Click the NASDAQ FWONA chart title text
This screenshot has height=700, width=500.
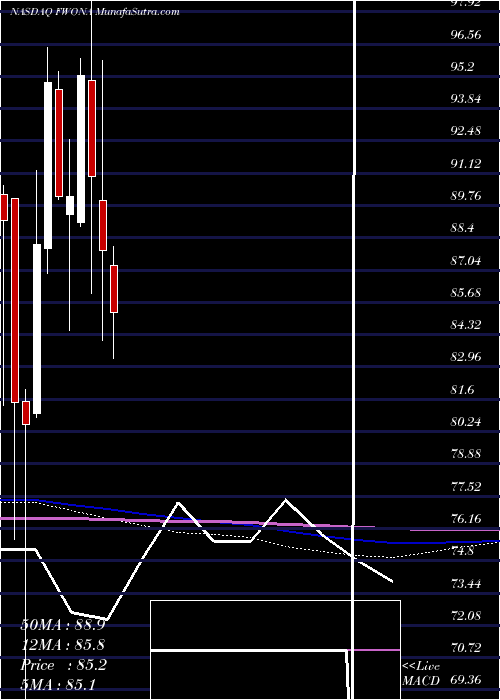coord(95,12)
